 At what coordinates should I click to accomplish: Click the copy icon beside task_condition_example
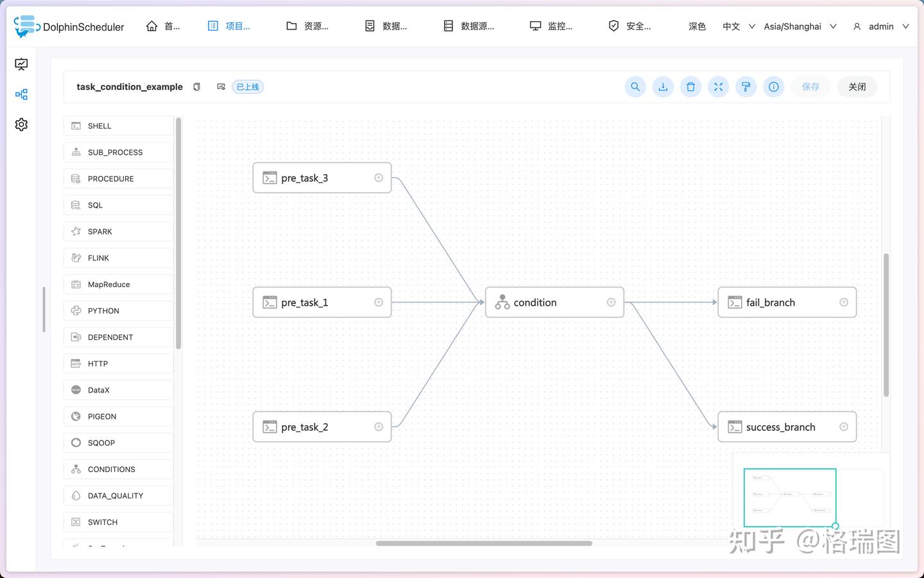pyautogui.click(x=196, y=87)
